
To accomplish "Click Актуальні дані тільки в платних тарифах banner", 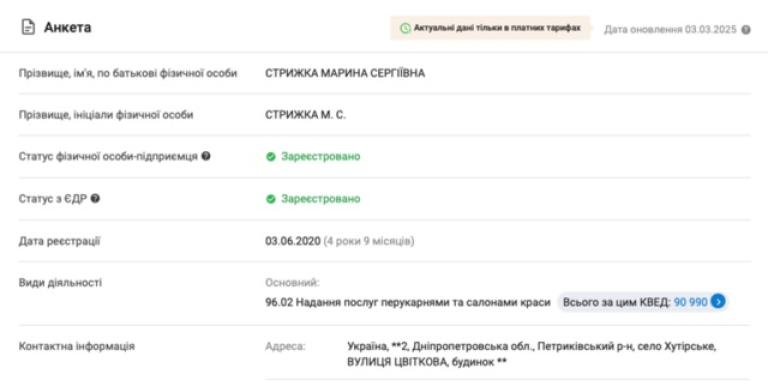I will [x=490, y=28].
